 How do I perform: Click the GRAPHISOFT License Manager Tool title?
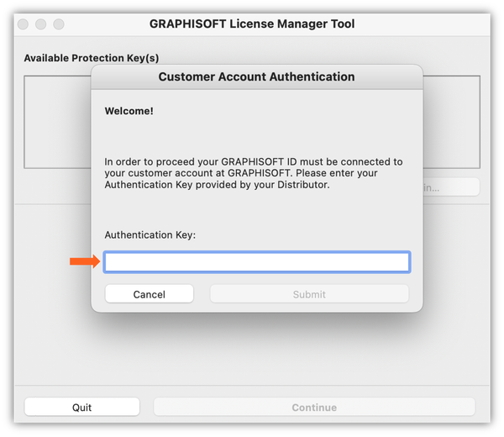click(252, 24)
